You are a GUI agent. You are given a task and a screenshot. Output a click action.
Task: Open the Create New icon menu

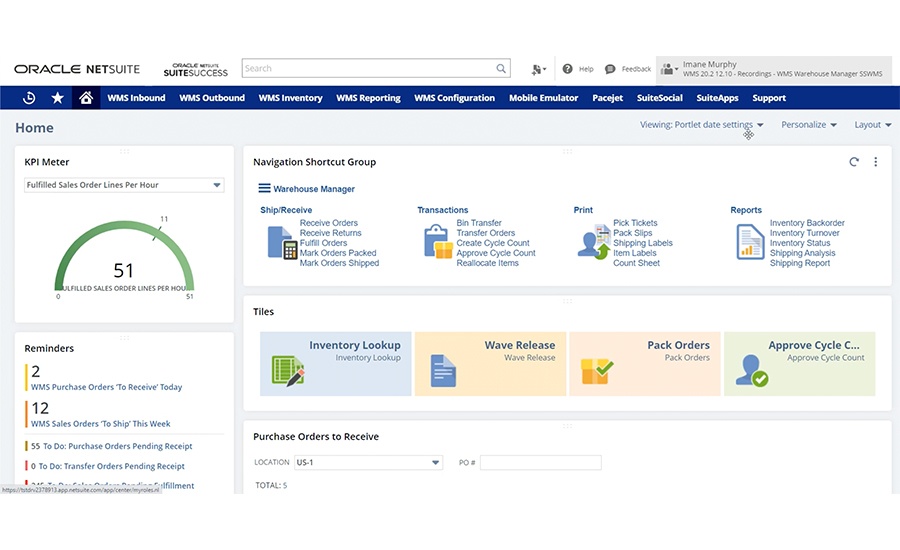pyautogui.click(x=538, y=69)
